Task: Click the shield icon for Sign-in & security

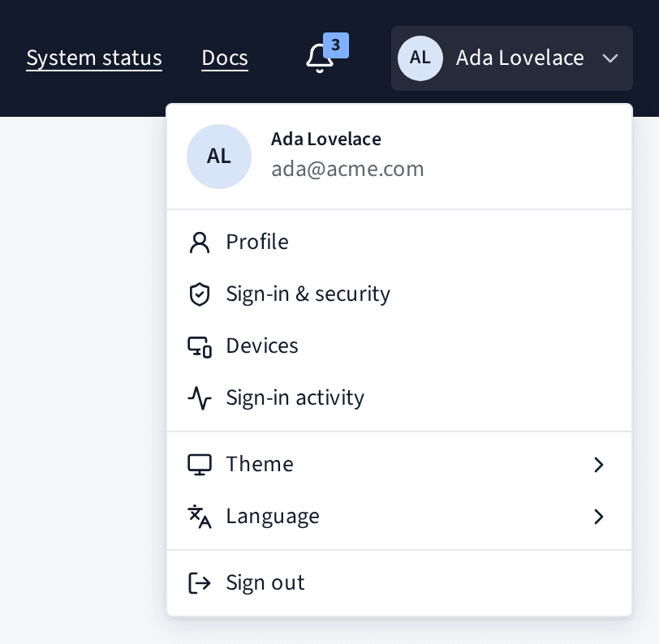Action: (x=200, y=294)
